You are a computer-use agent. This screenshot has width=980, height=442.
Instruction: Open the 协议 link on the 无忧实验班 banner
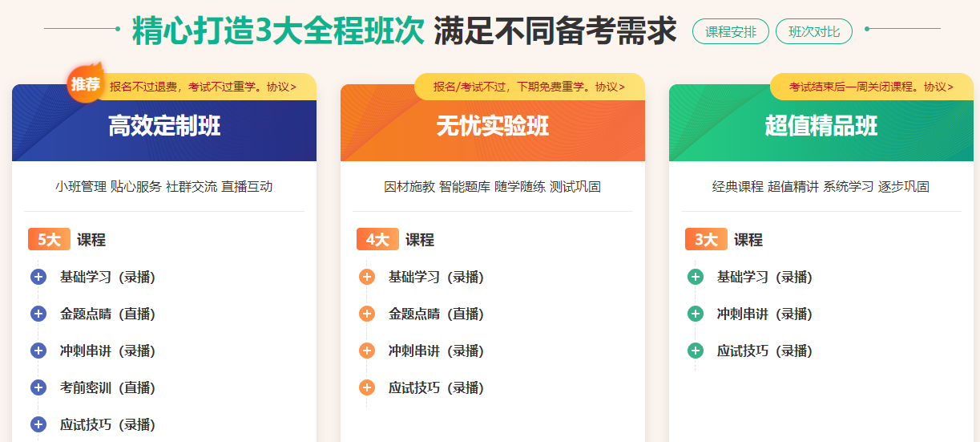[610, 87]
